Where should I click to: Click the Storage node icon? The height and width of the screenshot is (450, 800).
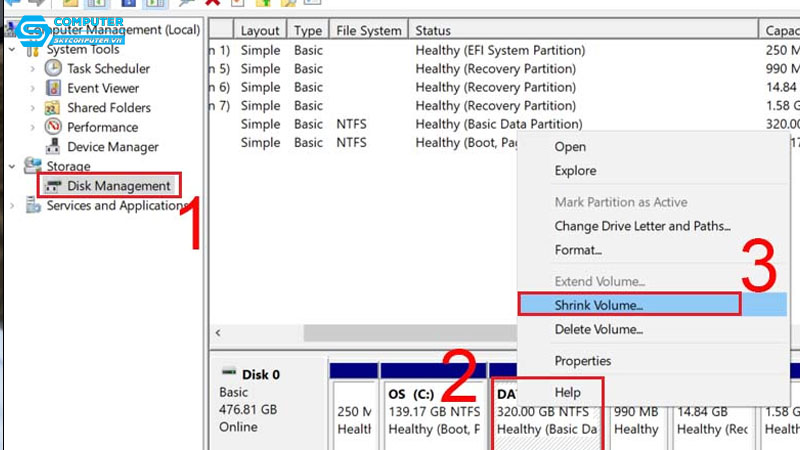pyautogui.click(x=32, y=166)
